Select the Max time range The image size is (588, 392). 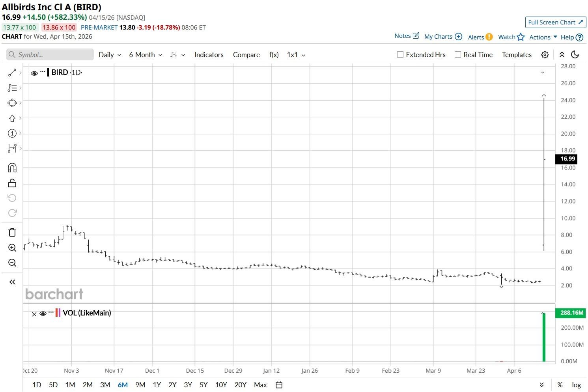[x=260, y=385]
